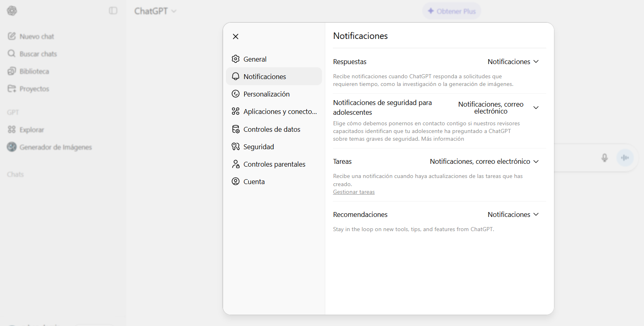Viewport: 644px width, 326px height.
Task: Click the Gestionar tareas link
Action: point(354,192)
